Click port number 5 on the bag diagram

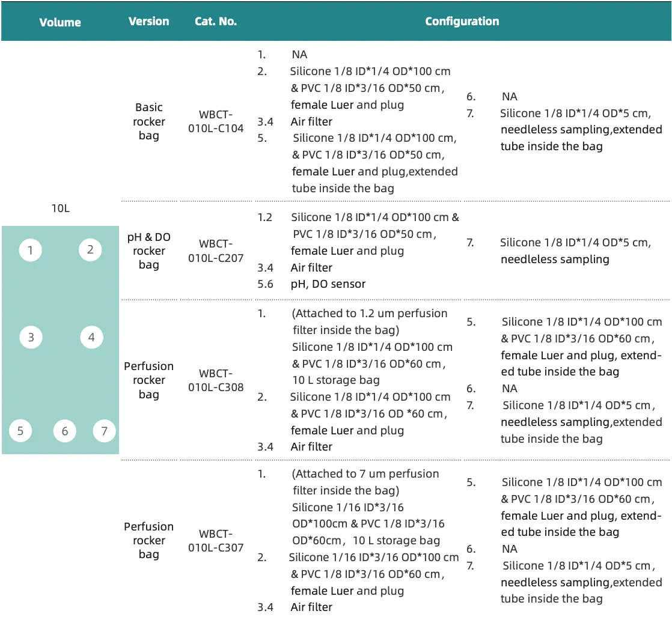pos(20,431)
